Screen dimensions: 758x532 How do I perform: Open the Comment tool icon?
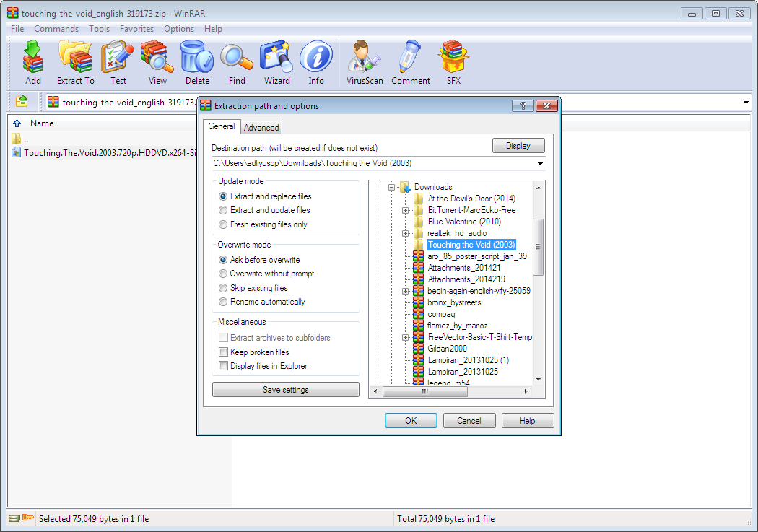pos(411,63)
